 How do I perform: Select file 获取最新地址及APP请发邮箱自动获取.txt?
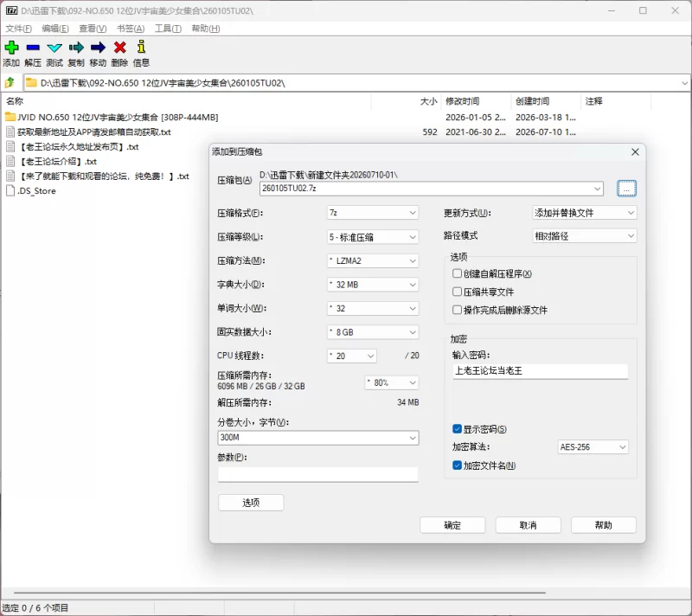[94, 132]
